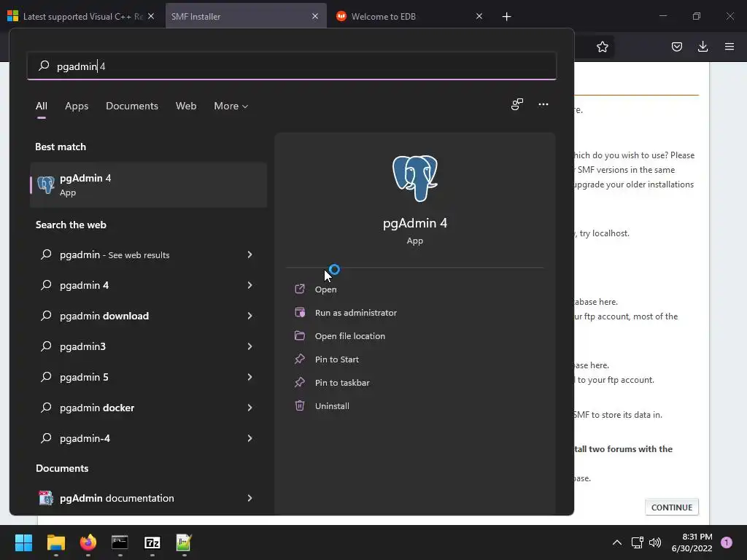Open Pocket save icon in Firefox
The height and width of the screenshot is (560, 747).
coord(676,47)
